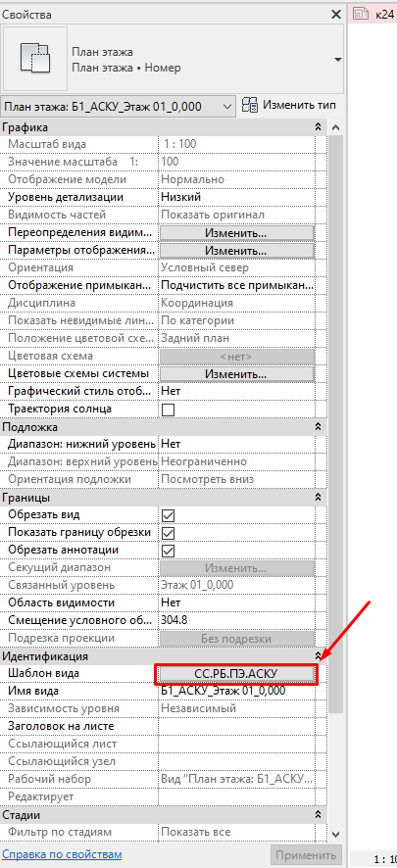
Task: Open view template СС.РБ.ПЭ.АСКУ button
Action: coord(236,674)
